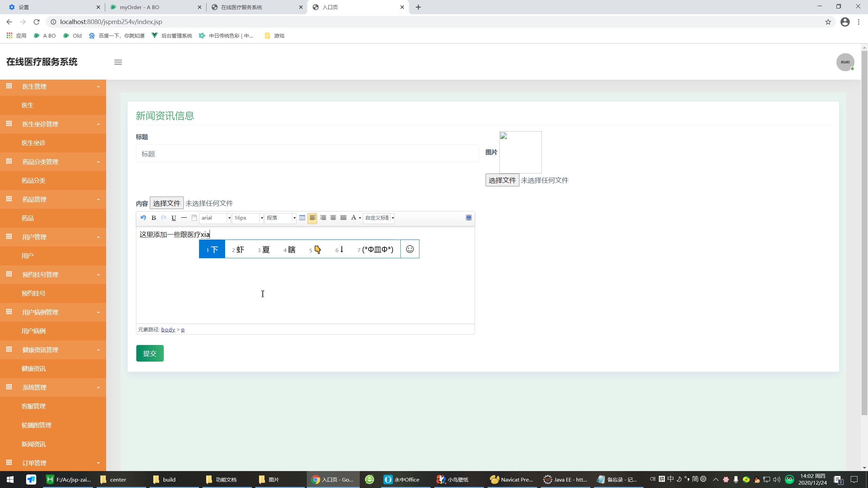The image size is (868, 488).
Task: Collapse the 医生管理 sidebar section
Action: click(x=53, y=86)
